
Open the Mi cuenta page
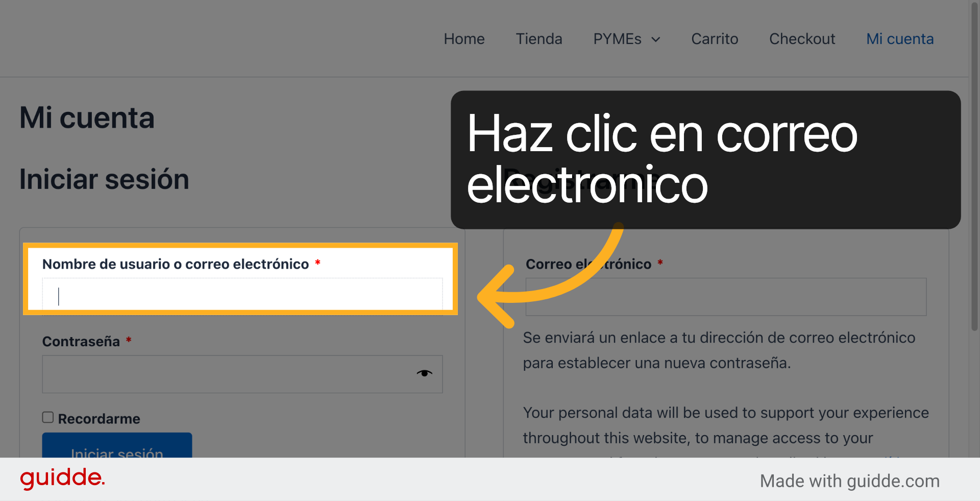[900, 39]
